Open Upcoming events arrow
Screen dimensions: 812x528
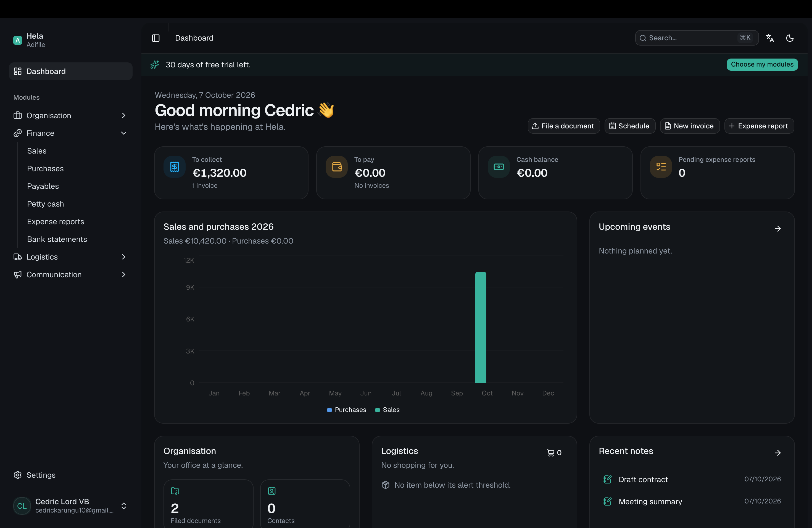pos(777,229)
